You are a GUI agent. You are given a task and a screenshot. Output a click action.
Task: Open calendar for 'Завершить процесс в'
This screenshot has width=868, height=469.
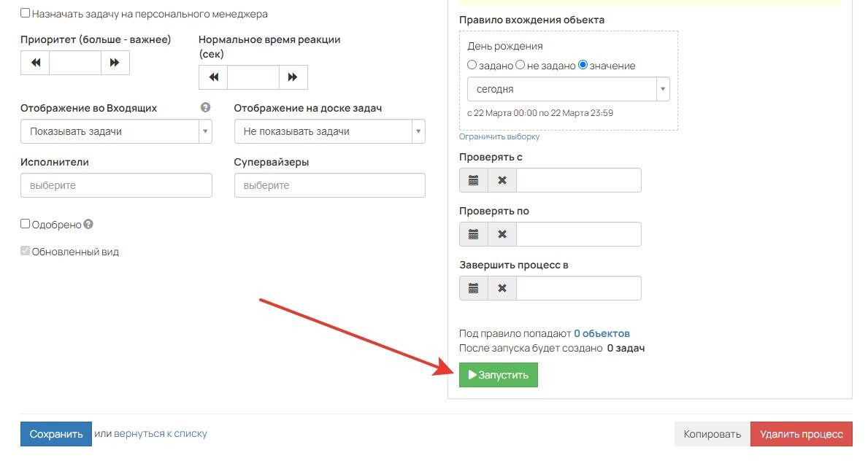click(473, 288)
